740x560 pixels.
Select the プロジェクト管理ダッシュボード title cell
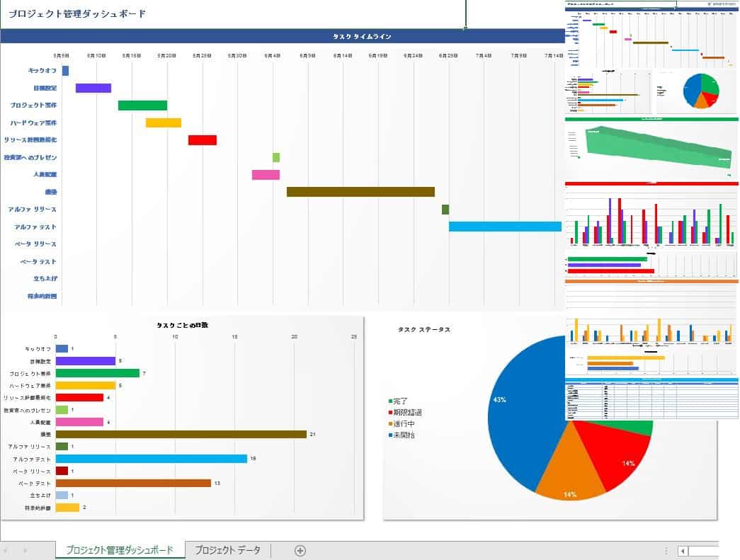click(77, 13)
